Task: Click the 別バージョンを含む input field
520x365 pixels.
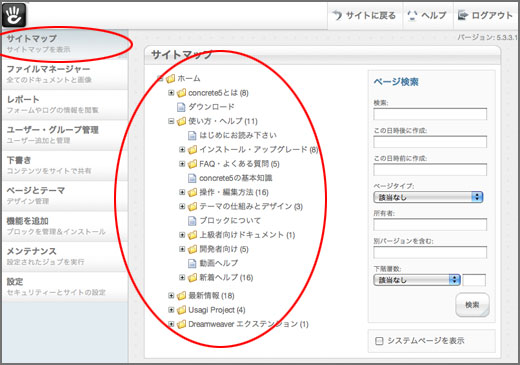Action: pyautogui.click(x=430, y=252)
